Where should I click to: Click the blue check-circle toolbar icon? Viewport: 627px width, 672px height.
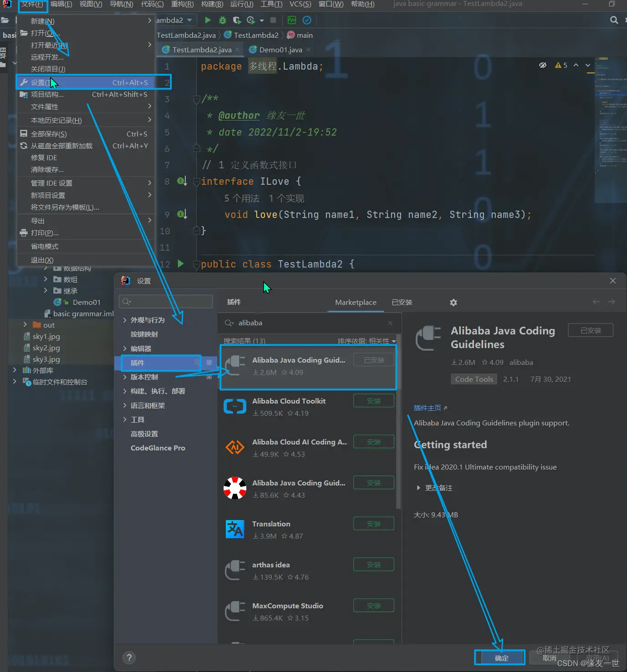(307, 20)
